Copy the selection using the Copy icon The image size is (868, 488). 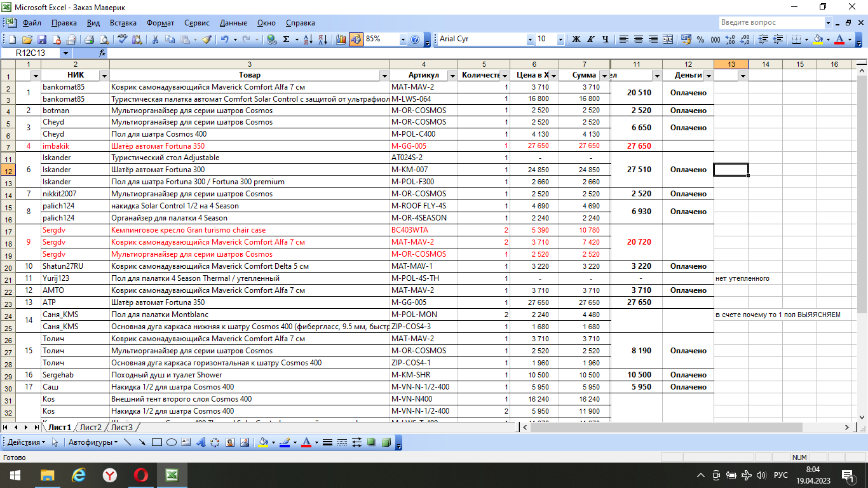click(x=170, y=39)
